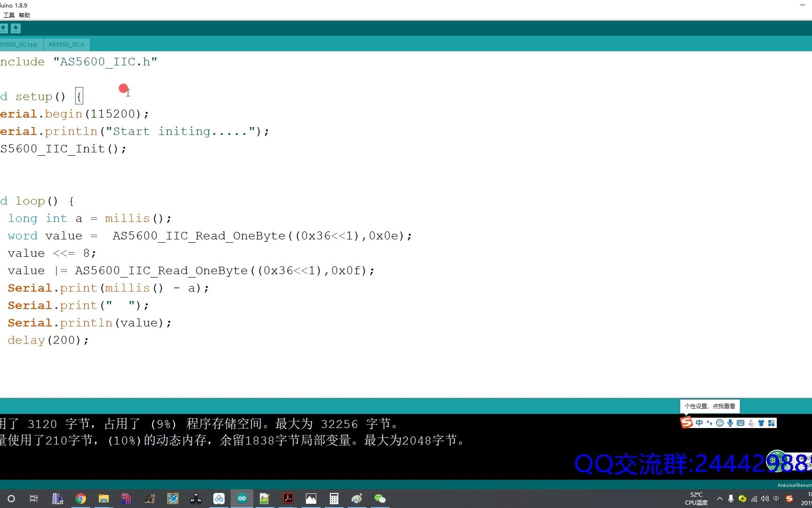Open File Explorer from the taskbar
This screenshot has width=812, height=508.
(x=104, y=499)
